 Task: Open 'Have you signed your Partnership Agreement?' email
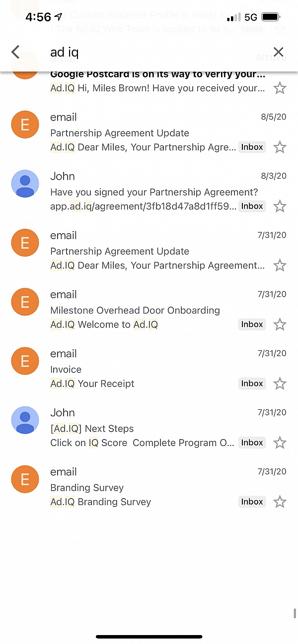coord(154,192)
